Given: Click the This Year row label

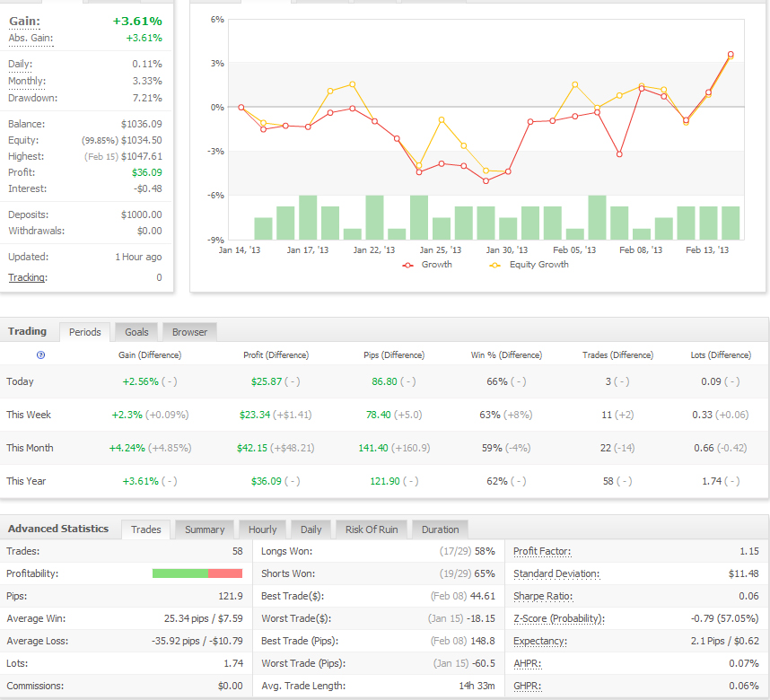Looking at the screenshot, I should tap(26, 481).
